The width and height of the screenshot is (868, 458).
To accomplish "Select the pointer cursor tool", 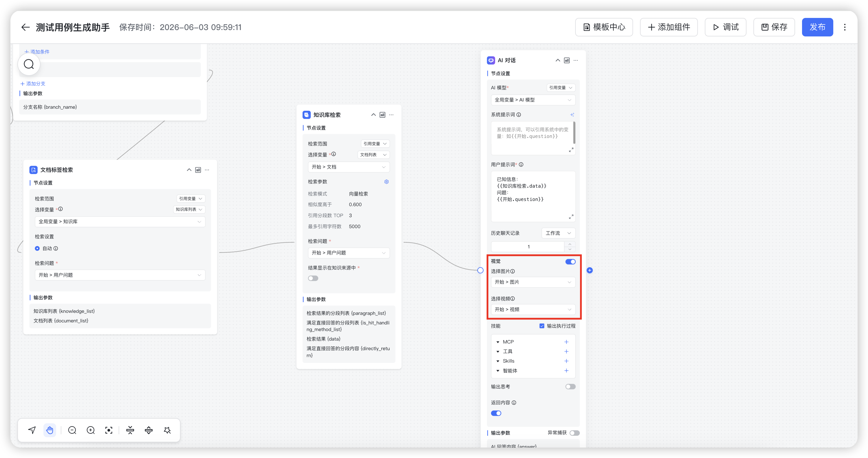I will pyautogui.click(x=32, y=430).
